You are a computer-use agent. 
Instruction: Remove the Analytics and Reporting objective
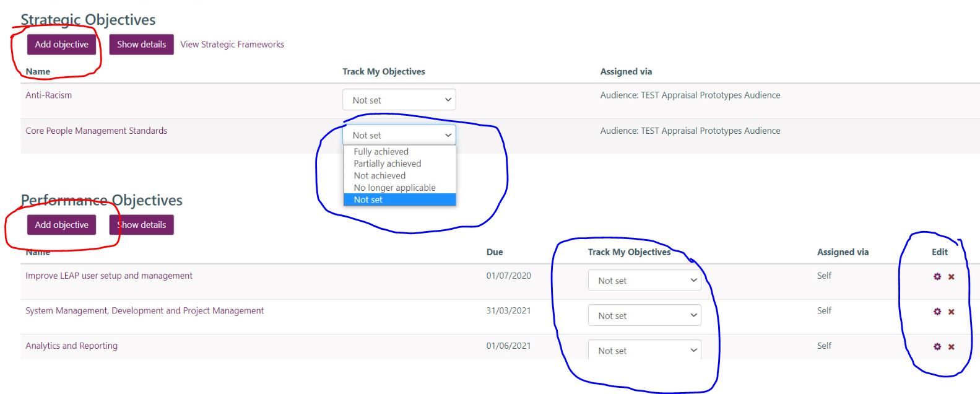click(951, 347)
